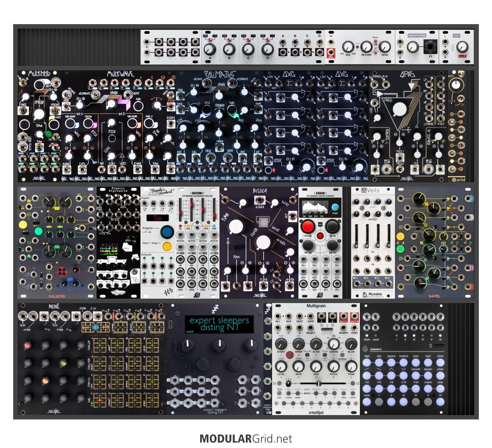Click the RATE knob on the ochd module

[456, 84]
